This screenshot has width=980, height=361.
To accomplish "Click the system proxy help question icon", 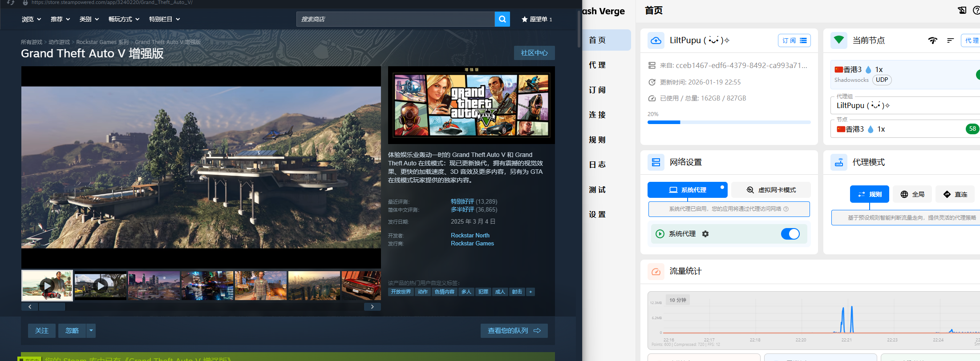I will point(786,209).
